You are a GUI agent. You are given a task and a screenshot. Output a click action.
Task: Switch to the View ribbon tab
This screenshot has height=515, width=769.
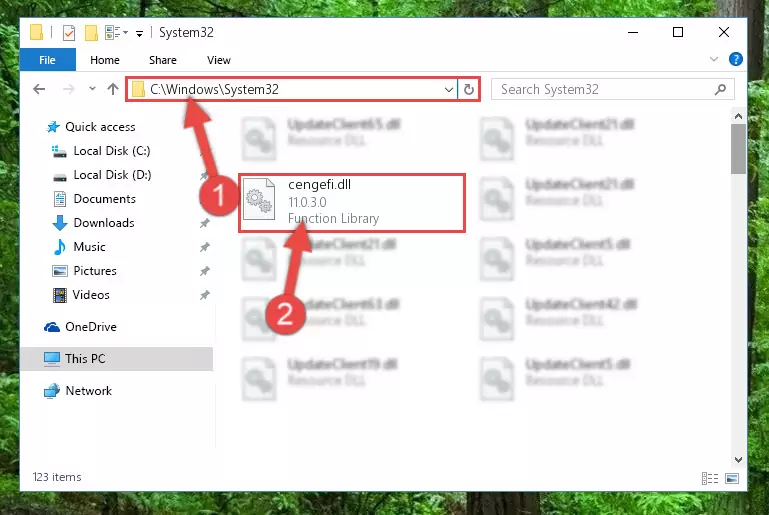(x=219, y=60)
